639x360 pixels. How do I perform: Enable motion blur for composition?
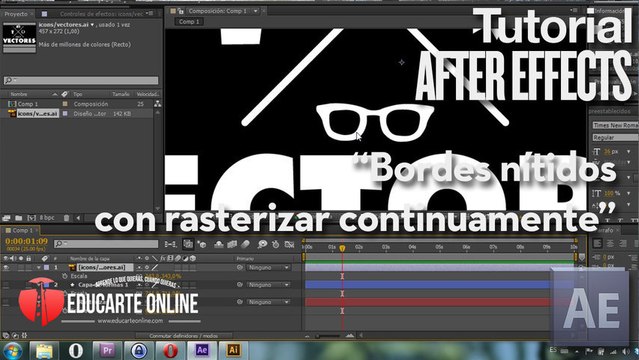[x=245, y=244]
